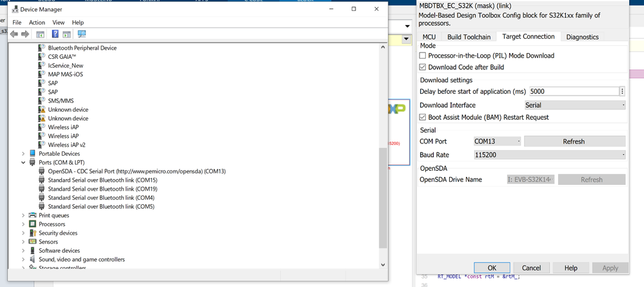Click the Software devices icon
This screenshot has width=644, height=287.
pos(32,250)
